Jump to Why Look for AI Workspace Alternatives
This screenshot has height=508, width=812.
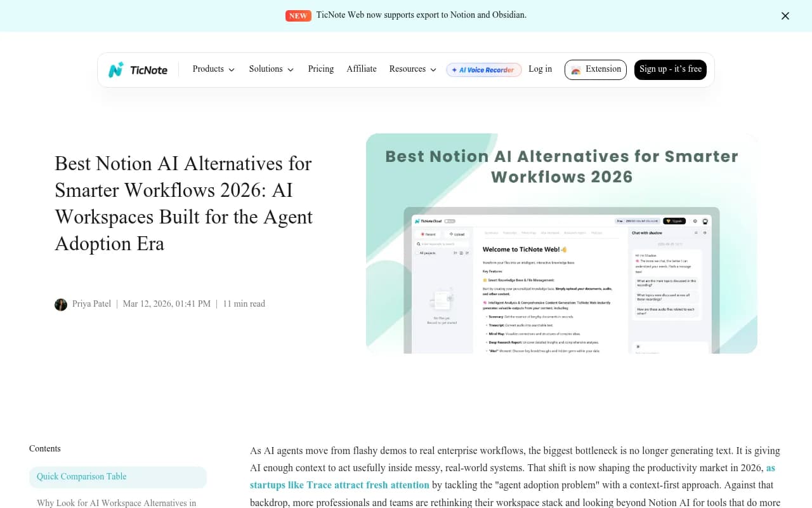coord(117,503)
